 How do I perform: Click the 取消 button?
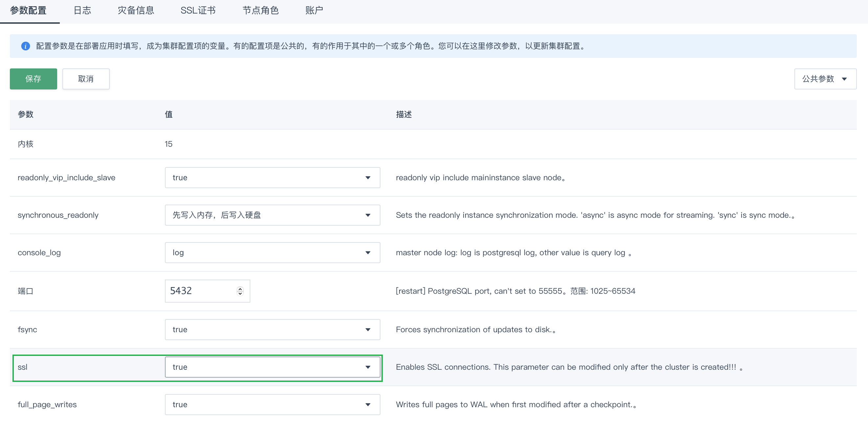point(86,79)
